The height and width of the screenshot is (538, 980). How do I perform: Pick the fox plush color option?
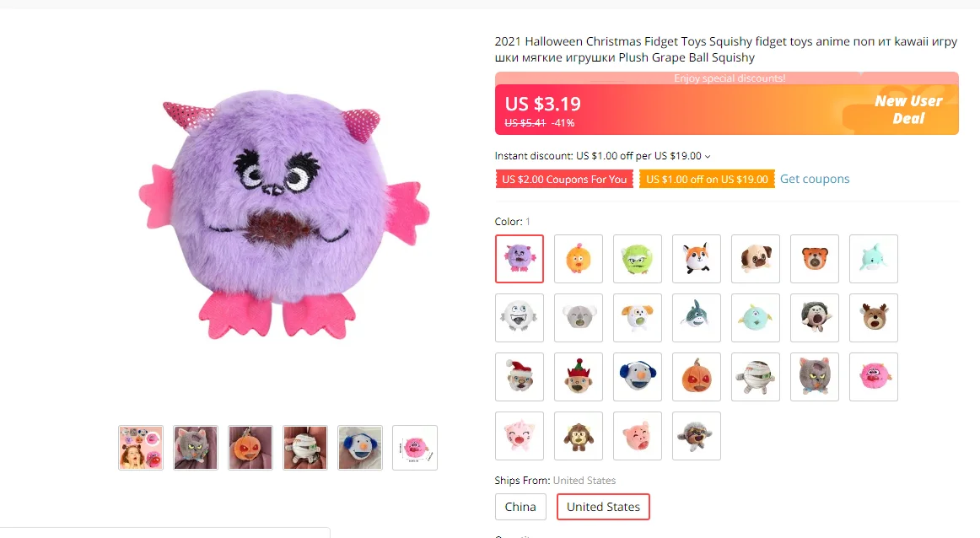pos(697,259)
